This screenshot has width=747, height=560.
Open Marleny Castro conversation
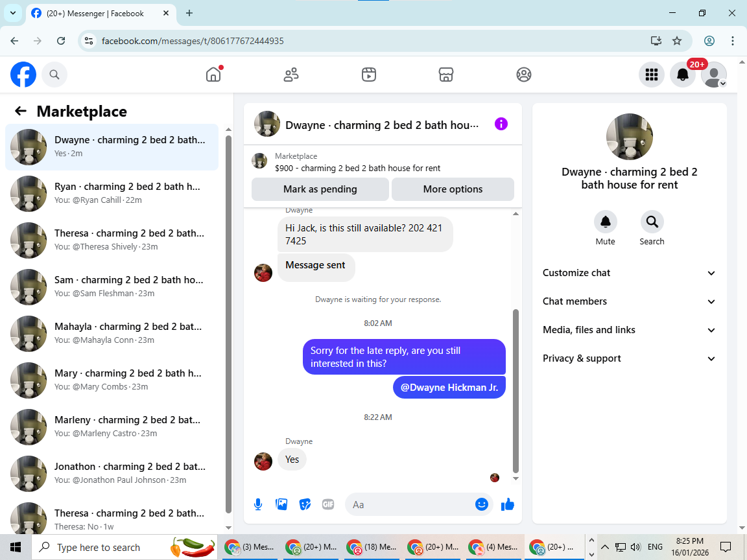click(112, 427)
